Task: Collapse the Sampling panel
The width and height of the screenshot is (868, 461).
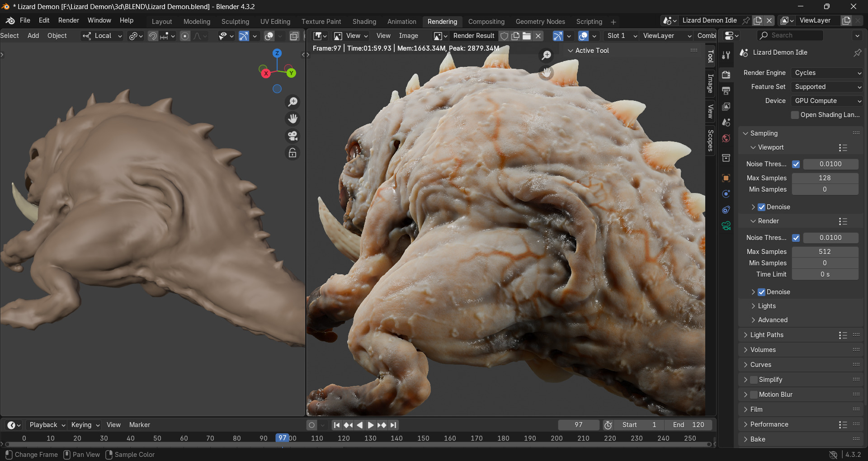Action: click(764, 133)
